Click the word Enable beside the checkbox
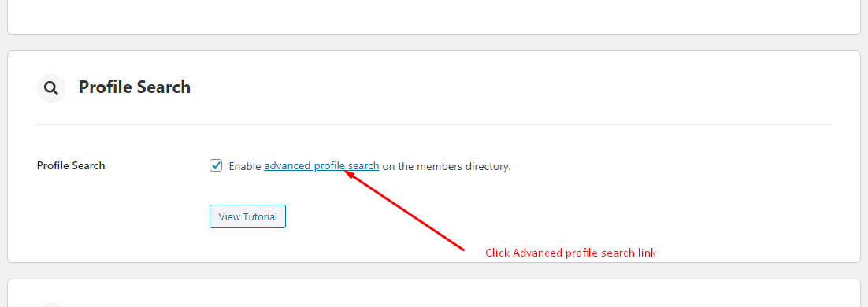Image resolution: width=868 pixels, height=307 pixels. 245,166
